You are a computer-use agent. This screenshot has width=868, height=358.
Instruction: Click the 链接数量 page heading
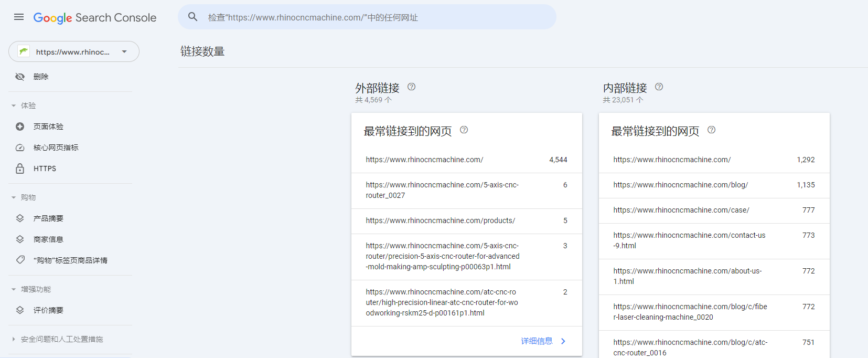coord(202,51)
